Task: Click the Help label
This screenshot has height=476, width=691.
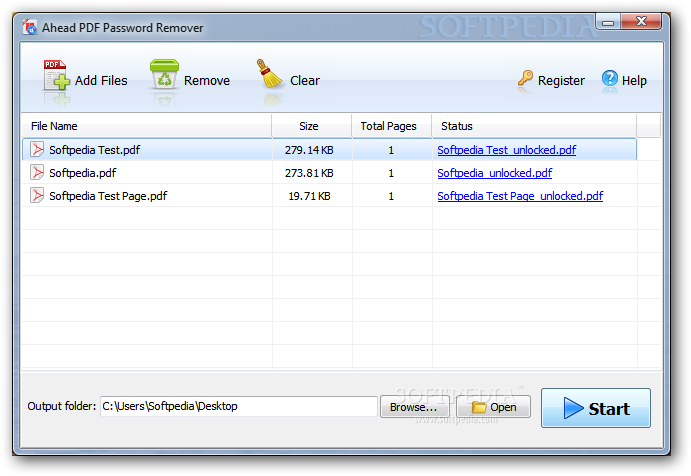Action: tap(634, 81)
